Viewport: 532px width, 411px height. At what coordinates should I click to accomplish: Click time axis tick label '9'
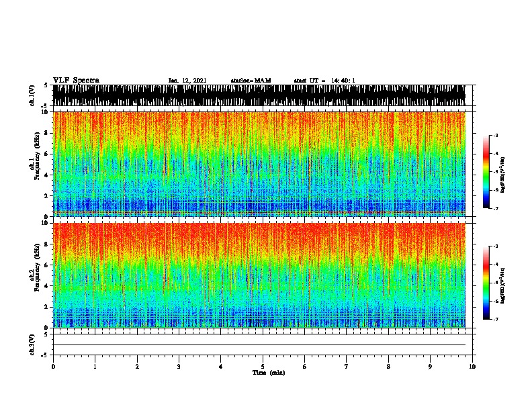coord(430,367)
